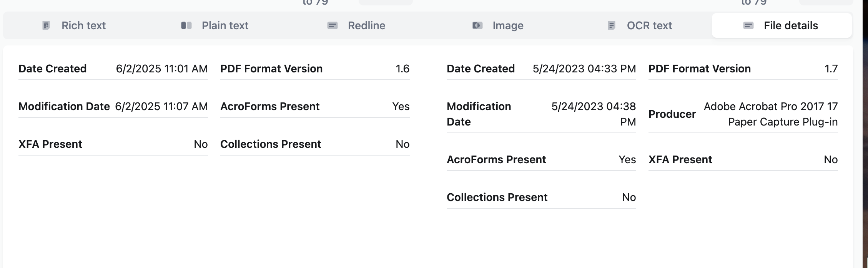Click the Producer field label
The height and width of the screenshot is (268, 868).
672,114
